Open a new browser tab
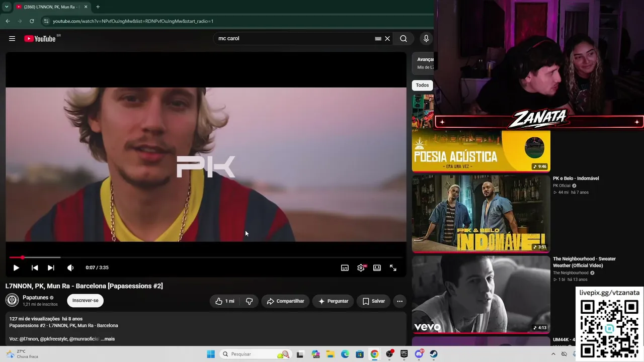 98,7
